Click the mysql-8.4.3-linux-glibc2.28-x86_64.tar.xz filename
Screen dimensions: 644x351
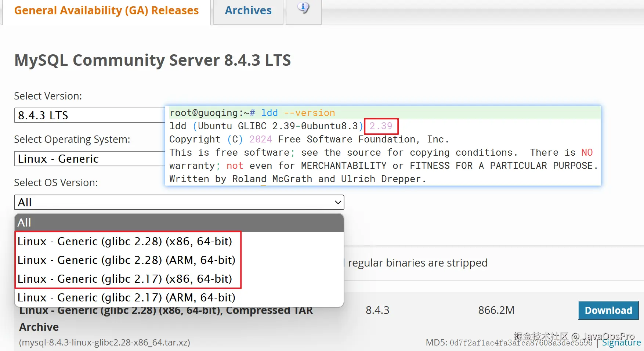[105, 342]
